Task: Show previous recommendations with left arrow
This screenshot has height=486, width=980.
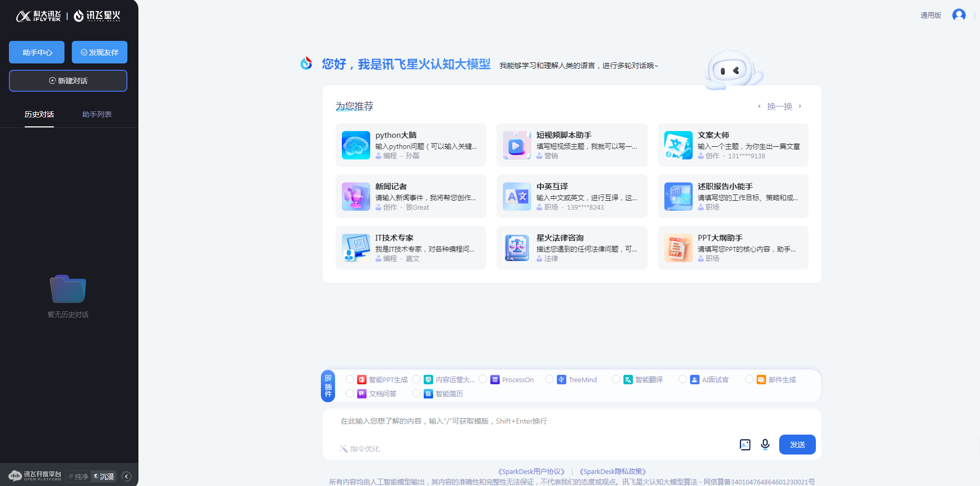Action: (x=759, y=106)
